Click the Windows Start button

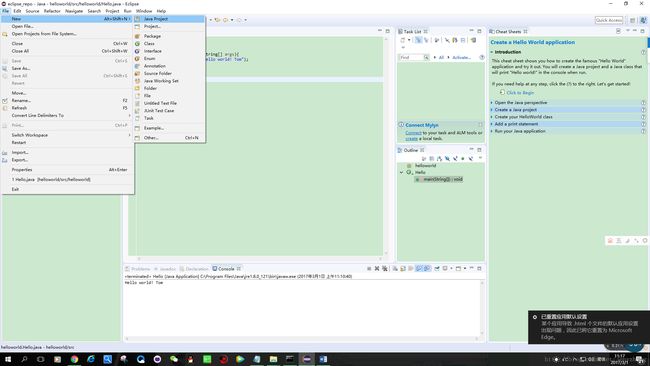[x=7, y=359]
